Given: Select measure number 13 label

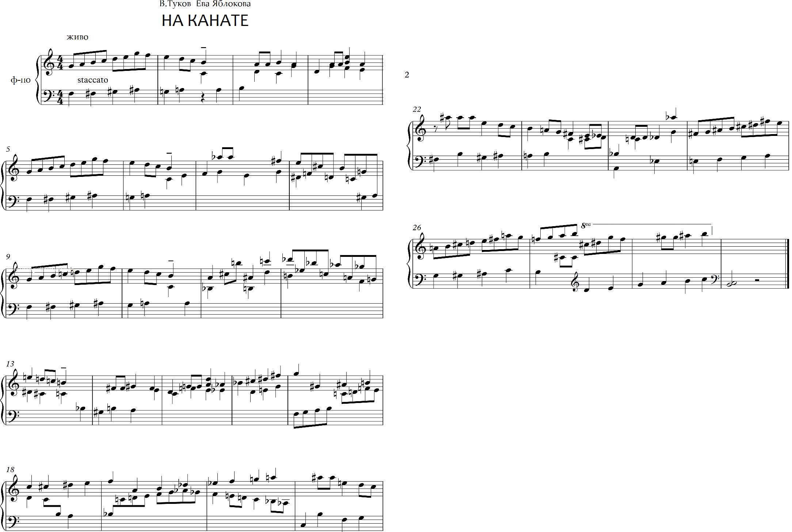Looking at the screenshot, I should tap(10, 364).
